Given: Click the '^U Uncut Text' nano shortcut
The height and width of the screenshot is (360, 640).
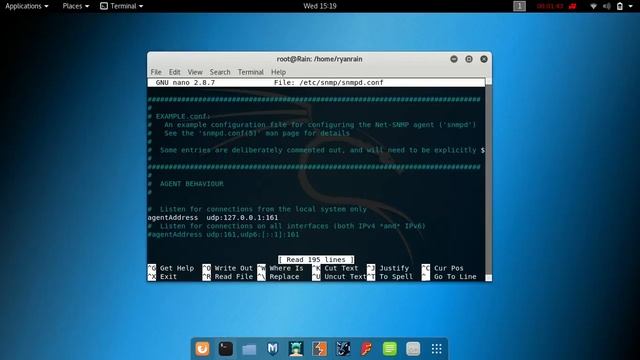Looking at the screenshot, I should (339, 277).
